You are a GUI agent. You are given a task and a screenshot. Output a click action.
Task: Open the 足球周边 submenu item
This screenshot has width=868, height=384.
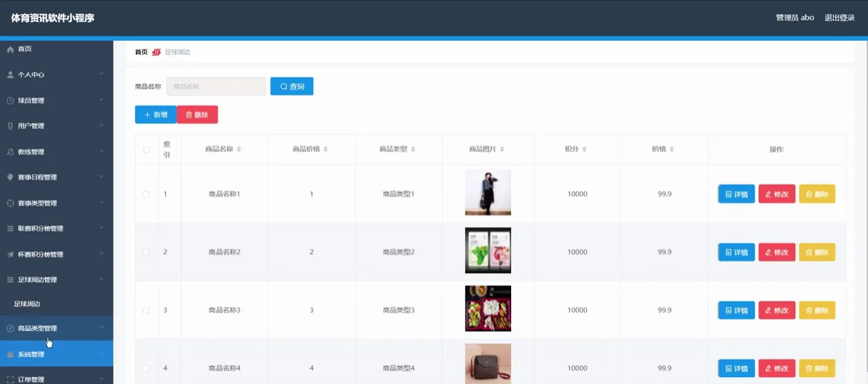(56, 304)
